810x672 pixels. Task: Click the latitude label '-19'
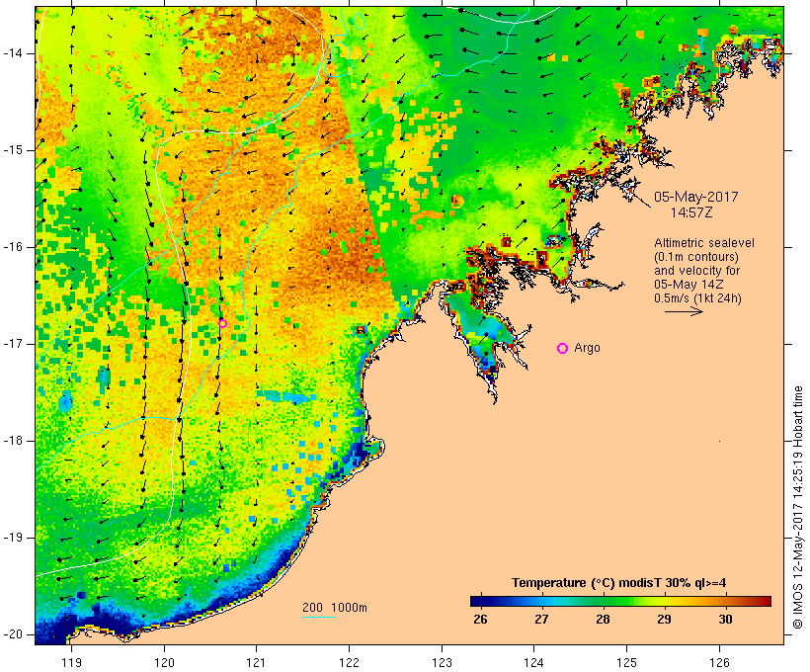tap(13, 538)
